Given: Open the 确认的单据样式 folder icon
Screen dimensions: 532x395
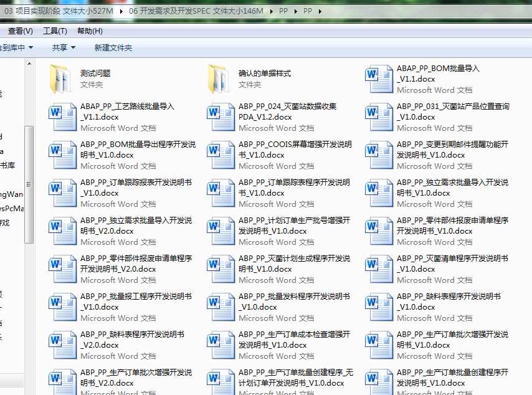Looking at the screenshot, I should pos(219,79).
